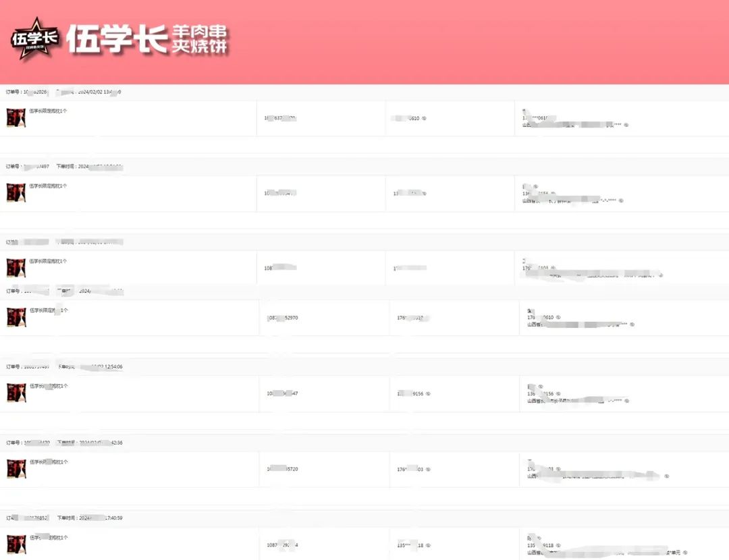Click the large 伍学长 brand title text
The image size is (729, 560).
117,40
